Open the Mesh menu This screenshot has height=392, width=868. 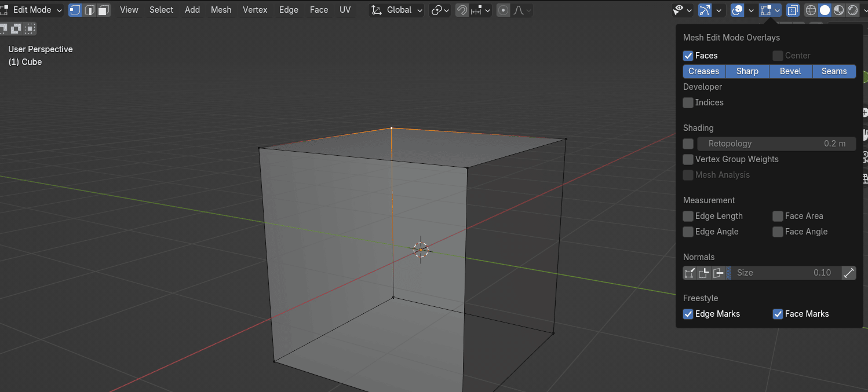pyautogui.click(x=221, y=10)
